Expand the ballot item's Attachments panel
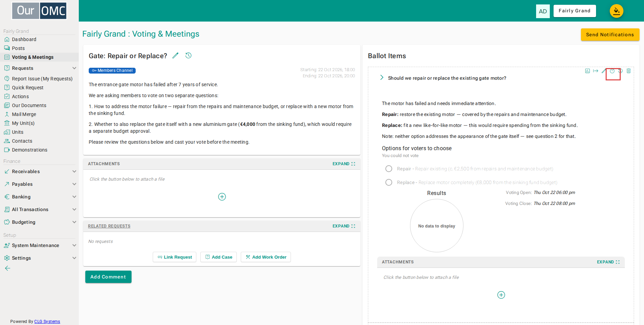 (x=608, y=262)
